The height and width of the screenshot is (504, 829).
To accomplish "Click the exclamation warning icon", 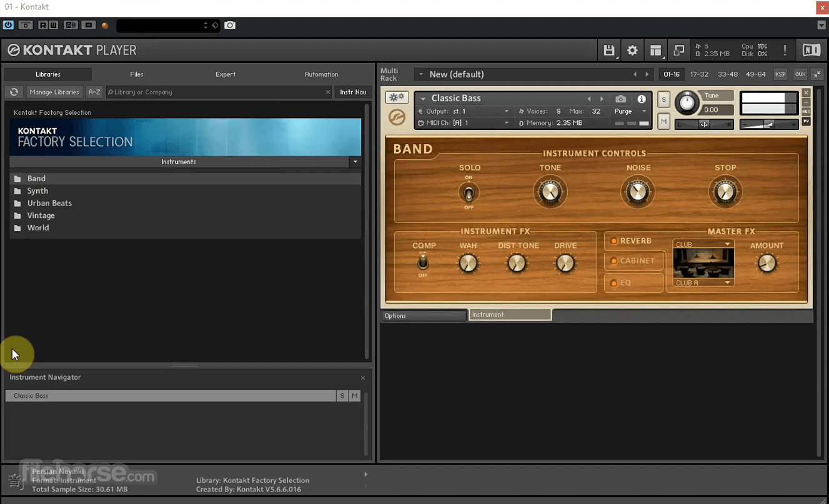I will (785, 50).
